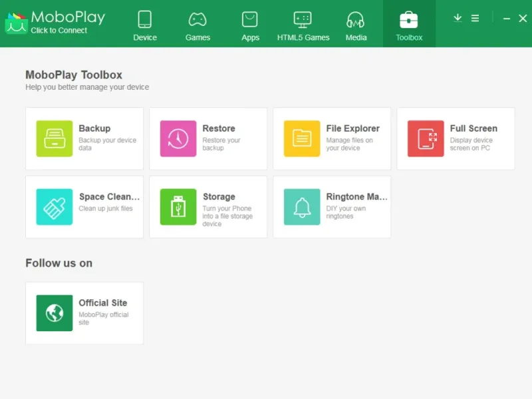
Task: Switch to the Device tab label
Action: [145, 37]
